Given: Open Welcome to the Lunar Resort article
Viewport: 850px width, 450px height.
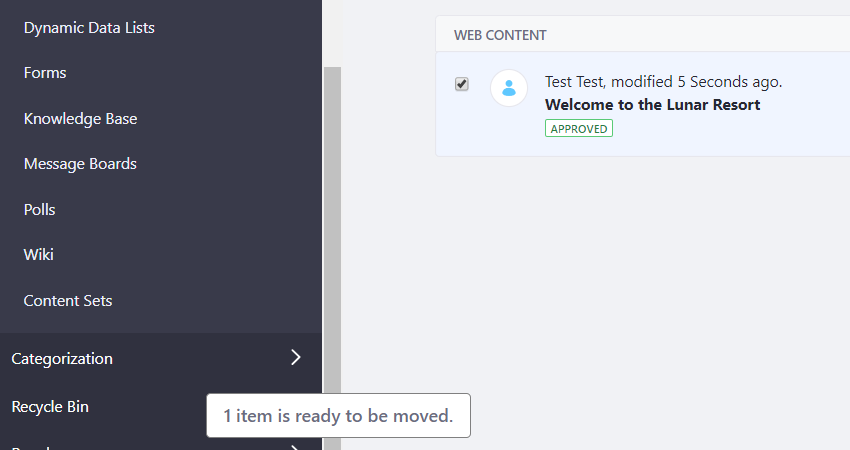Looking at the screenshot, I should click(652, 105).
